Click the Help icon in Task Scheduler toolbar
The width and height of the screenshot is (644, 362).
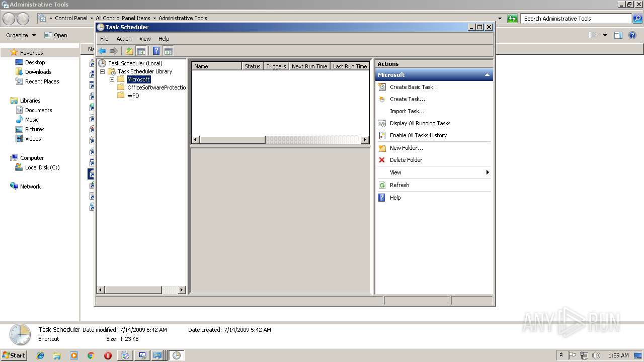156,51
